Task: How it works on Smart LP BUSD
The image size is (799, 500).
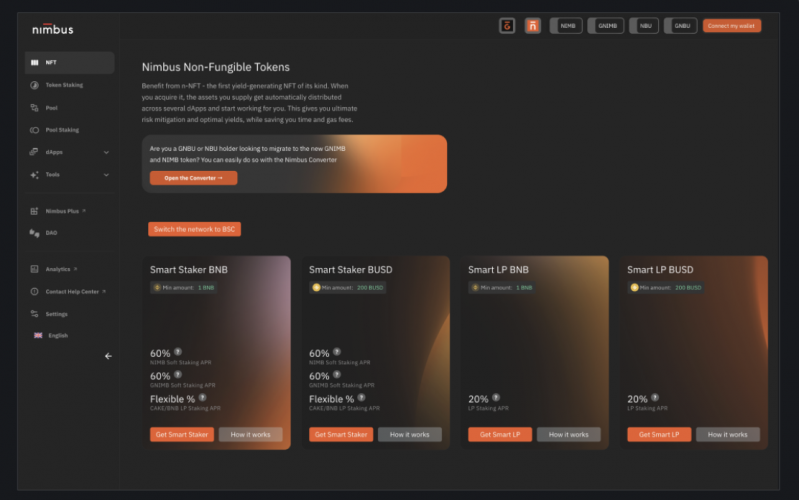Action: tap(728, 434)
